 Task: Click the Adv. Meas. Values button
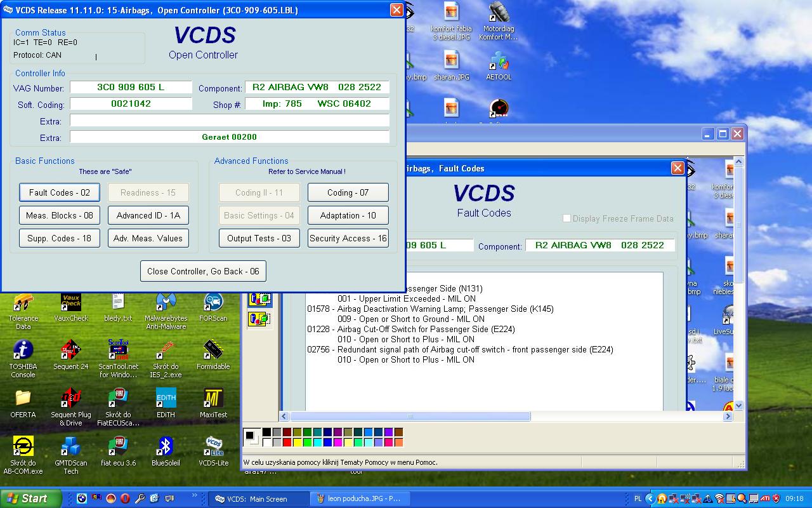click(x=148, y=238)
